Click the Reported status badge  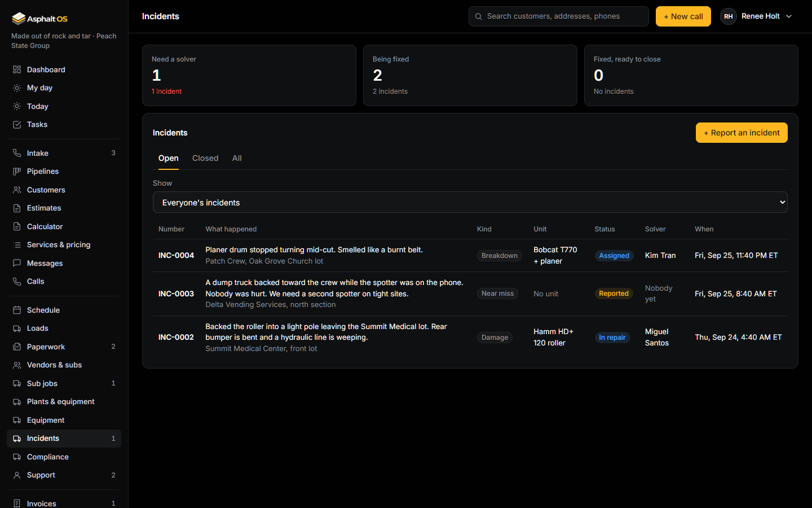[x=614, y=294]
